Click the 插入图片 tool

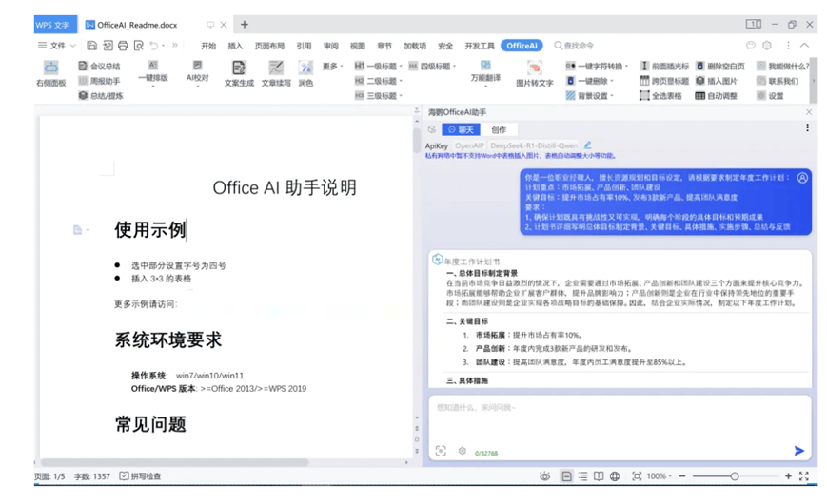click(717, 81)
